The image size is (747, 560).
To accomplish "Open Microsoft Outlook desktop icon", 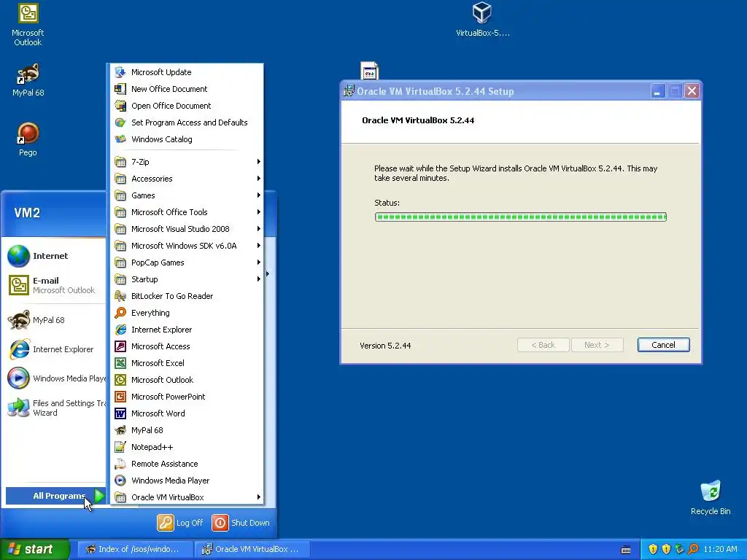I will click(28, 25).
